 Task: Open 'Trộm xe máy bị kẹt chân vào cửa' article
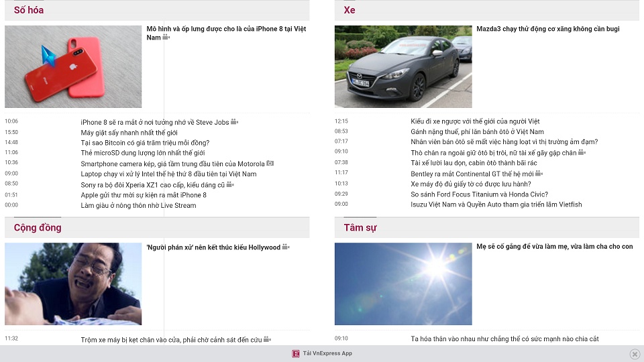(x=171, y=340)
